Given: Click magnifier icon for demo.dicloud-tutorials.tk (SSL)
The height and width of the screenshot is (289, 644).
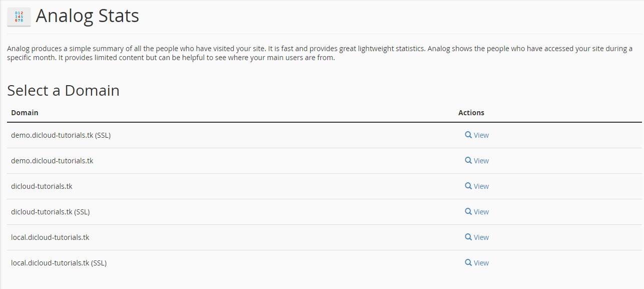Looking at the screenshot, I should [468, 135].
